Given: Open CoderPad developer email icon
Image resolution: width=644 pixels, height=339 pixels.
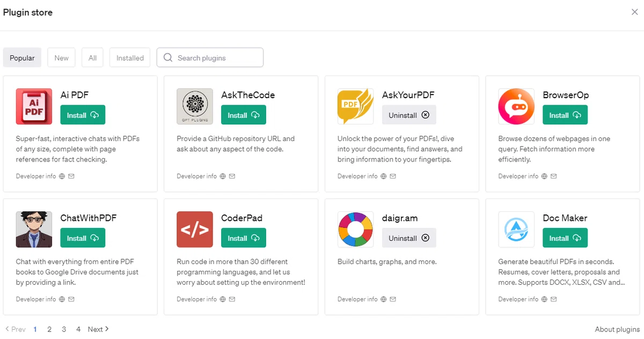Looking at the screenshot, I should 232,299.
